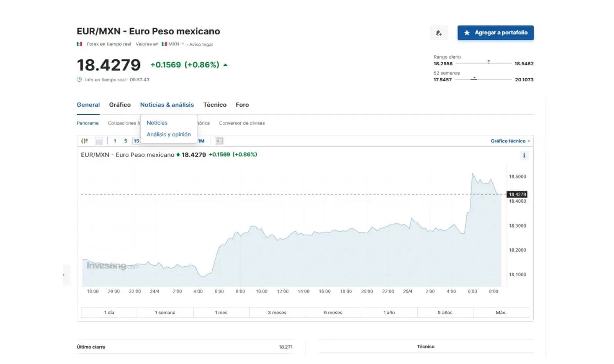This screenshot has width=614, height=364.
Task: Click the alert bell icon
Action: coord(439,33)
